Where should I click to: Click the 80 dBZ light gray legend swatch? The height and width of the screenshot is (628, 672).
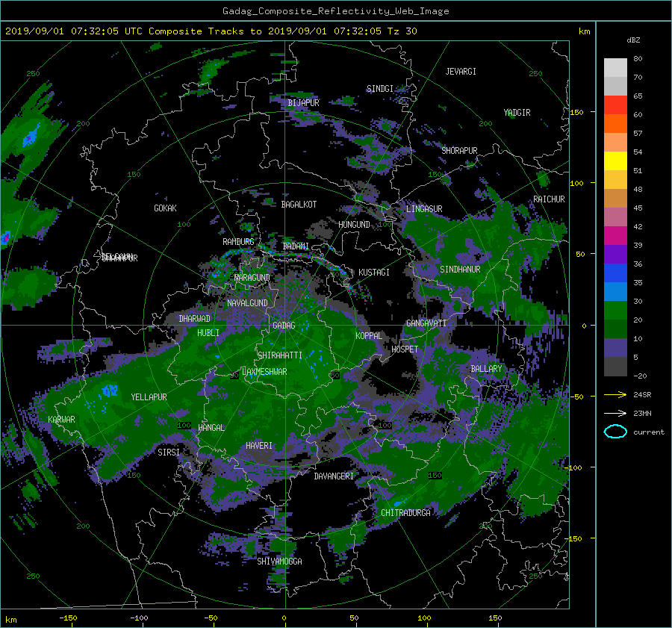(x=615, y=68)
